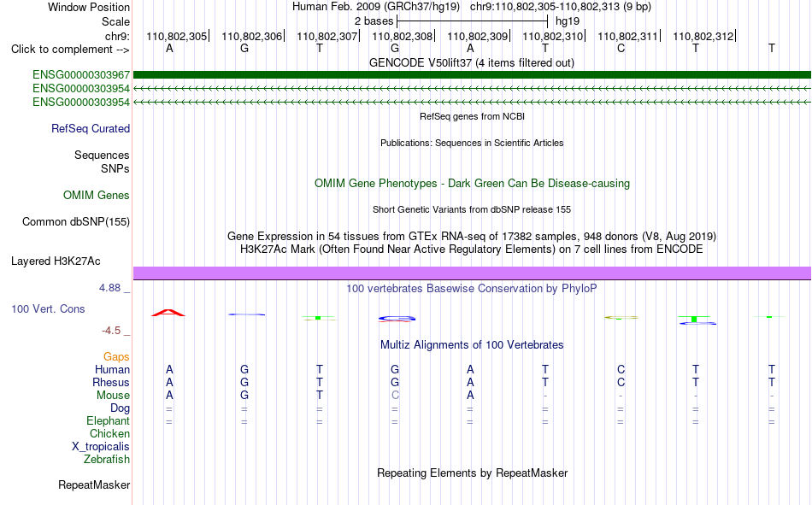Click the Elephant species label
The width and height of the screenshot is (812, 505).
coord(108,421)
